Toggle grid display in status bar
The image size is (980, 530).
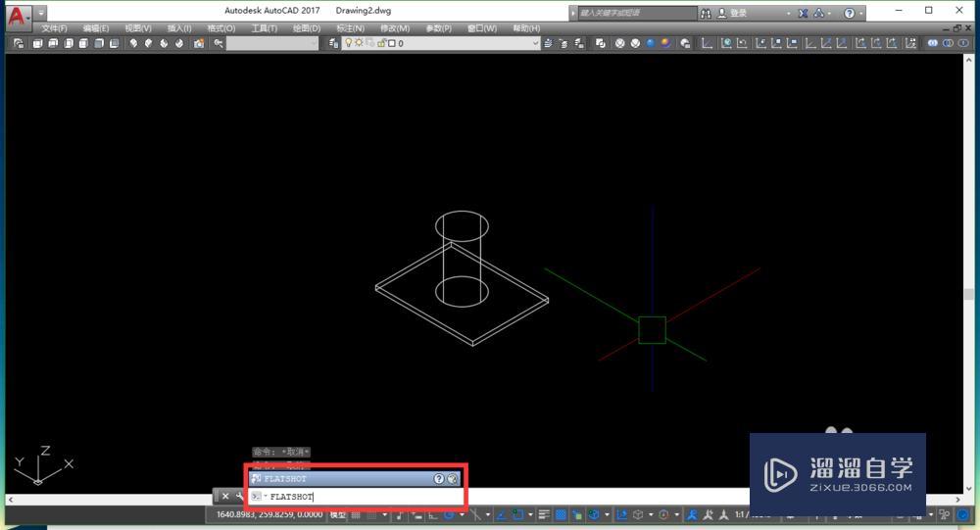click(x=356, y=514)
